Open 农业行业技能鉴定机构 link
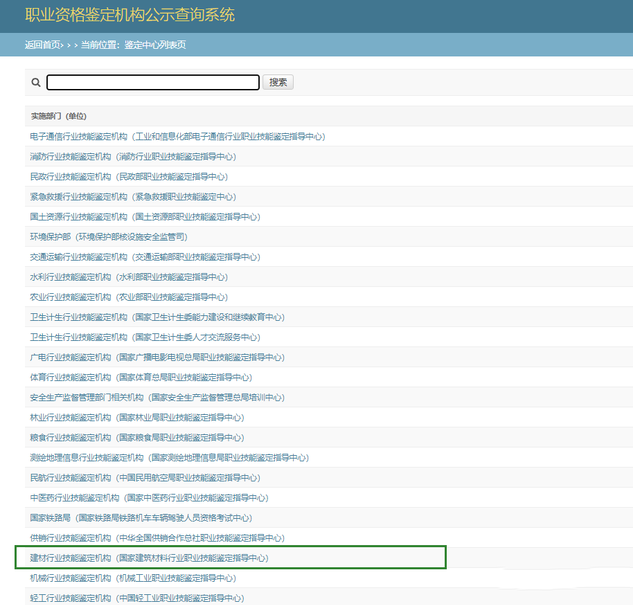The width and height of the screenshot is (633, 605). pos(129,297)
